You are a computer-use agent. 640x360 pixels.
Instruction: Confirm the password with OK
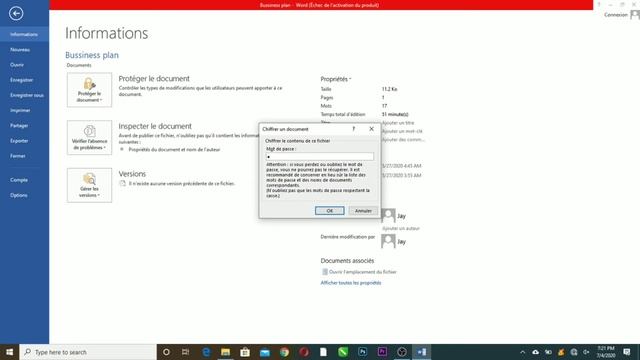pos(329,211)
